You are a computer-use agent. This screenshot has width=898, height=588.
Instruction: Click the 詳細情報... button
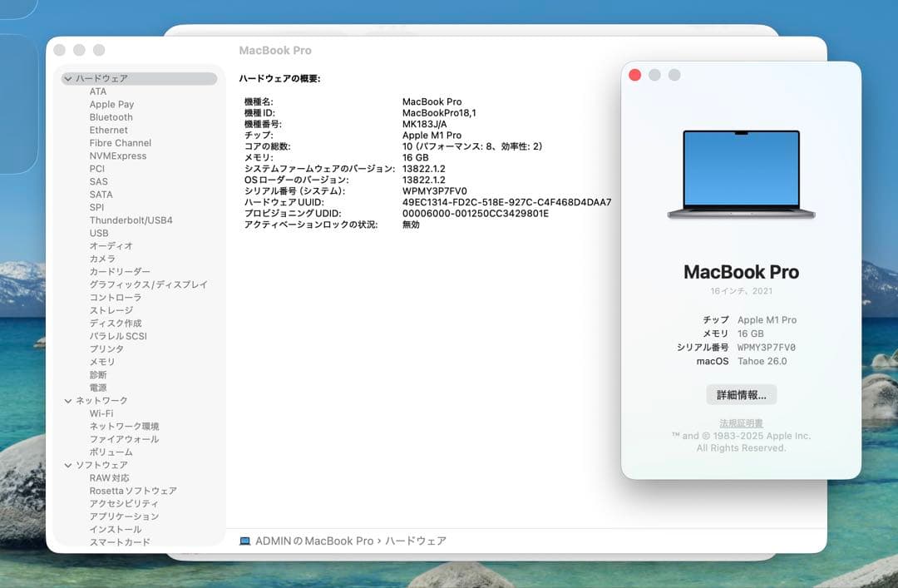[x=741, y=395]
